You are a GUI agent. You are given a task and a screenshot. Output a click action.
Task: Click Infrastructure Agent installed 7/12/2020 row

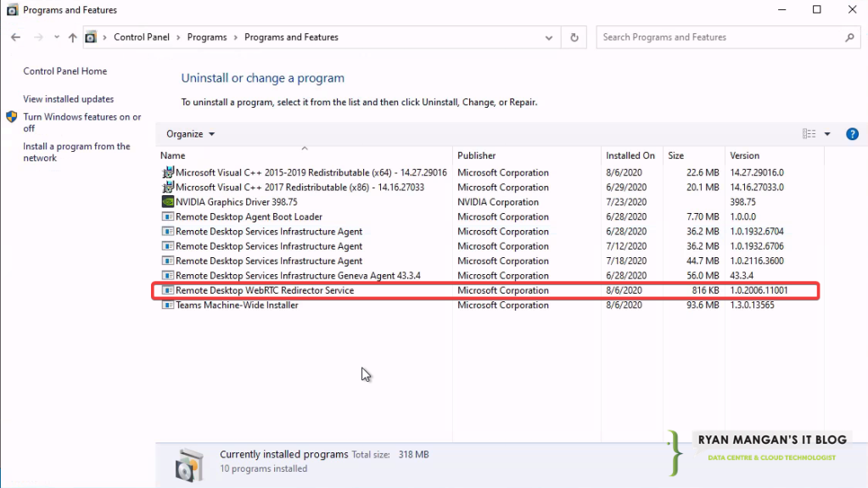pos(490,246)
